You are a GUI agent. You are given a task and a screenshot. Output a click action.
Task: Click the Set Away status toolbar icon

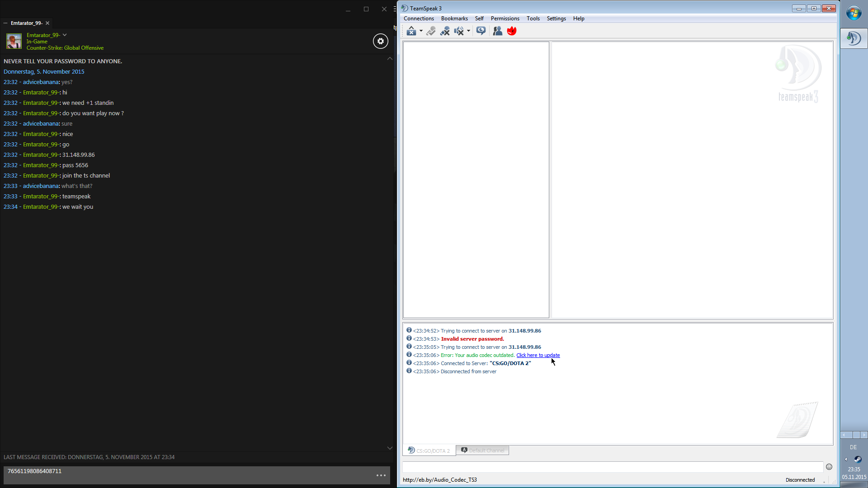(x=411, y=31)
